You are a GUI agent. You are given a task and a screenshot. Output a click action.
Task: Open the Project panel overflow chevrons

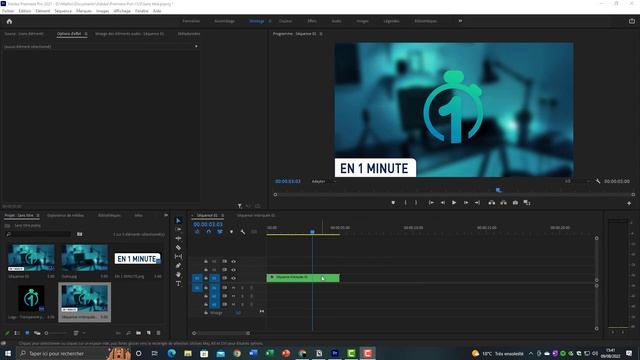tap(166, 215)
